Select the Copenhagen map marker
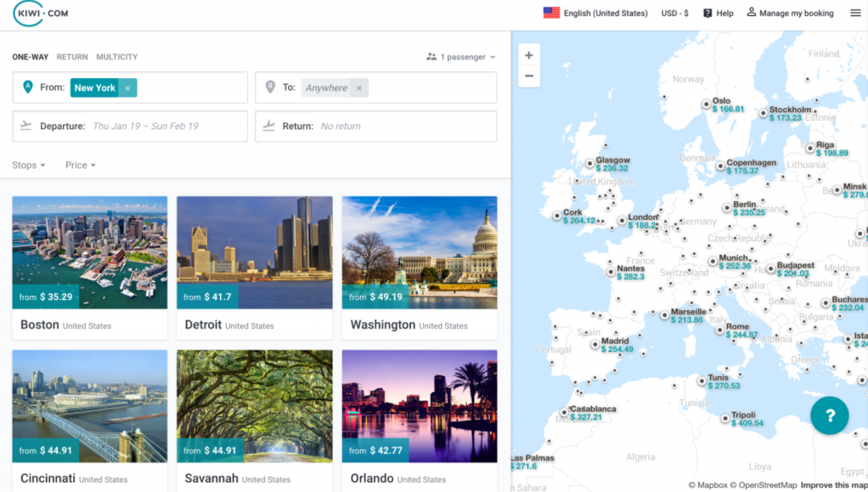Image resolution: width=868 pixels, height=492 pixels. coord(720,166)
